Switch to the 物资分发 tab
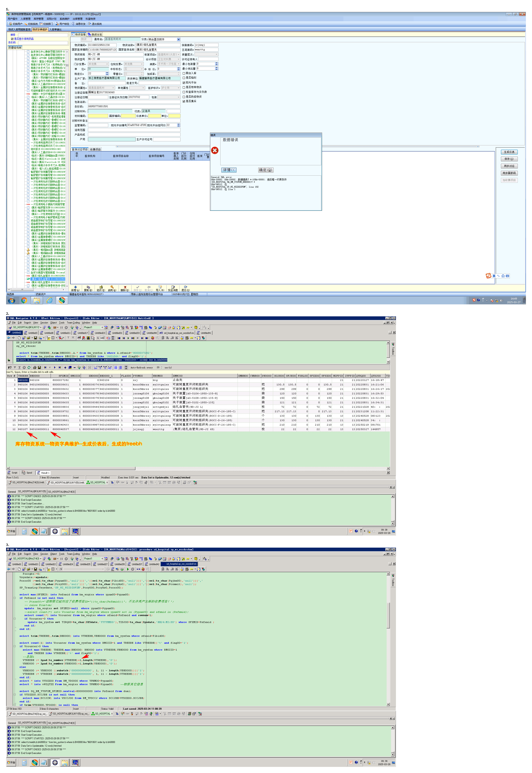This screenshot has width=532, height=773. click(x=95, y=35)
